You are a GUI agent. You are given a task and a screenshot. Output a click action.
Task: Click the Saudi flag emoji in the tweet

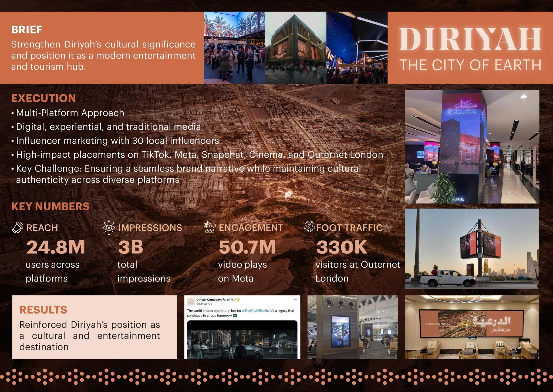(235, 316)
